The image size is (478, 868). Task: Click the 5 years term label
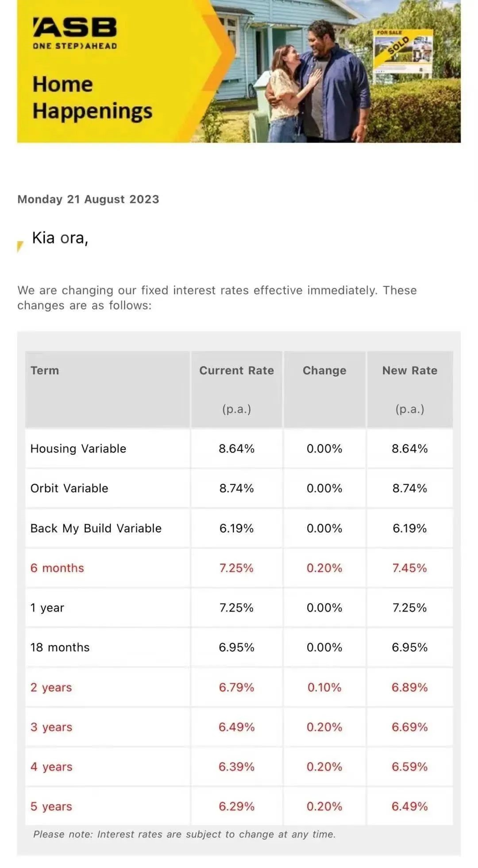coord(51,806)
